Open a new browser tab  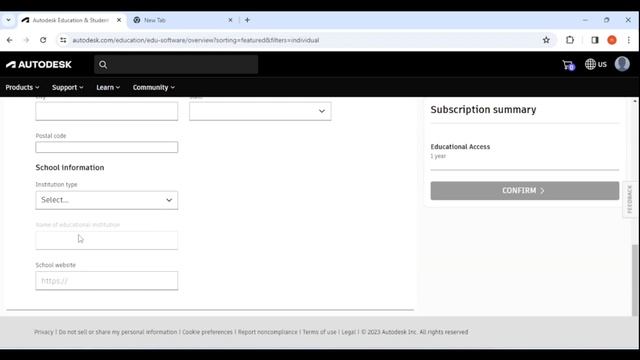pos(247,20)
